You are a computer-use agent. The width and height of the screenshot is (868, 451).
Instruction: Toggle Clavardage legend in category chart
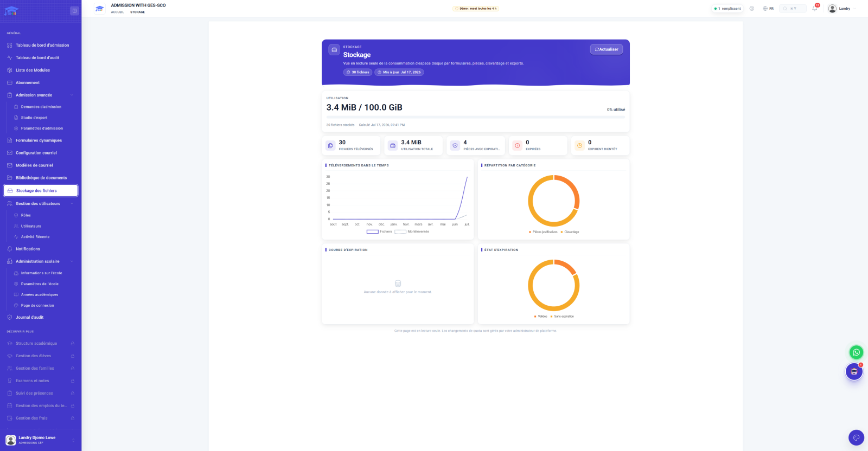click(570, 232)
